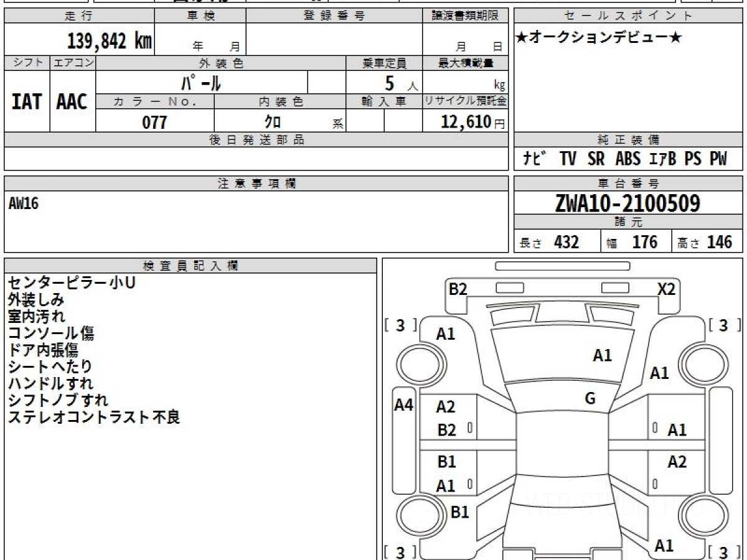Select the エアB equipment entry
Screen dimensions: 747x560
[663, 159]
